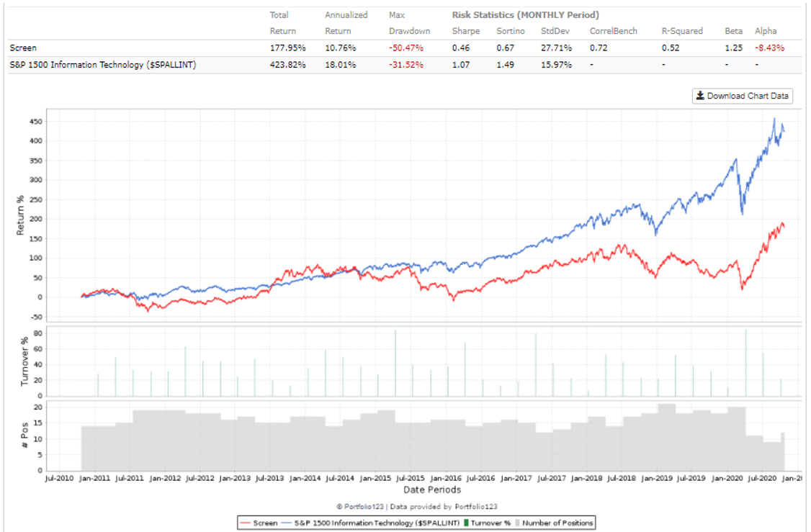Click Screen total return value 177.95%
This screenshot has height=532, width=811.
click(287, 48)
